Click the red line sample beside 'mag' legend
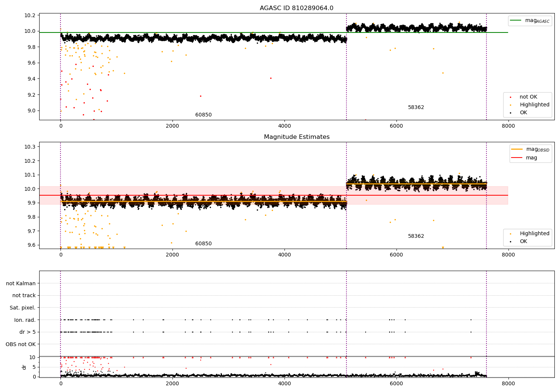 pos(517,158)
